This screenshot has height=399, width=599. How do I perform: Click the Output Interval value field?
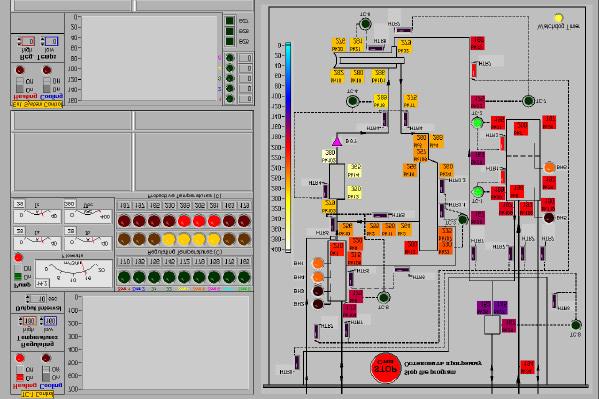tap(38, 298)
